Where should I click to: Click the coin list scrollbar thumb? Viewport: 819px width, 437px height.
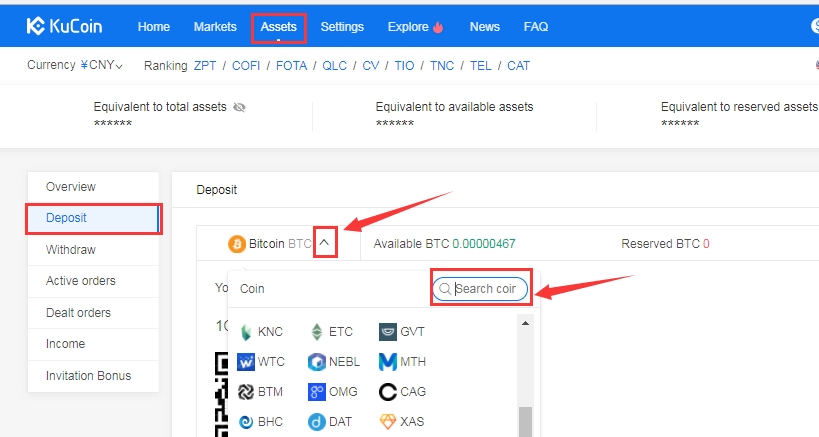click(525, 421)
